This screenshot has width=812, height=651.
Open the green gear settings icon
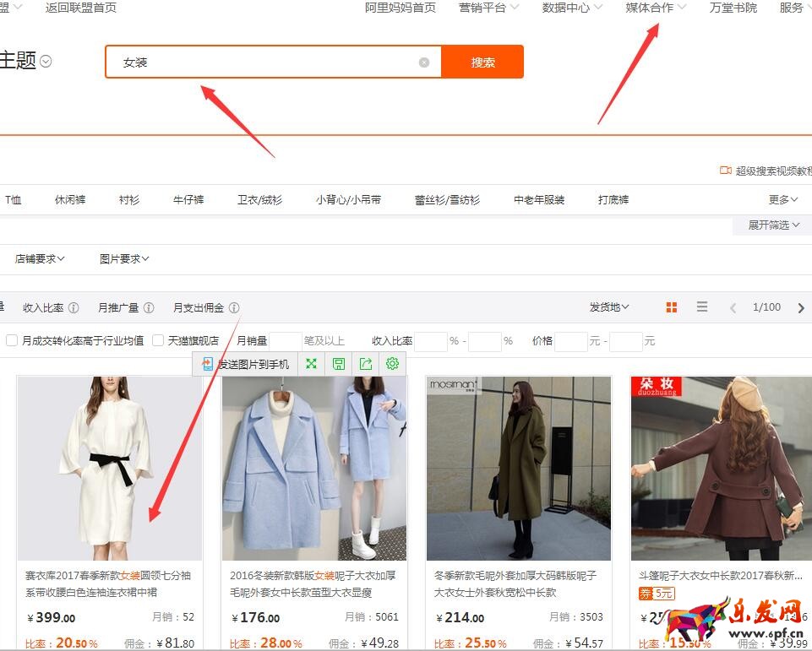tap(392, 364)
